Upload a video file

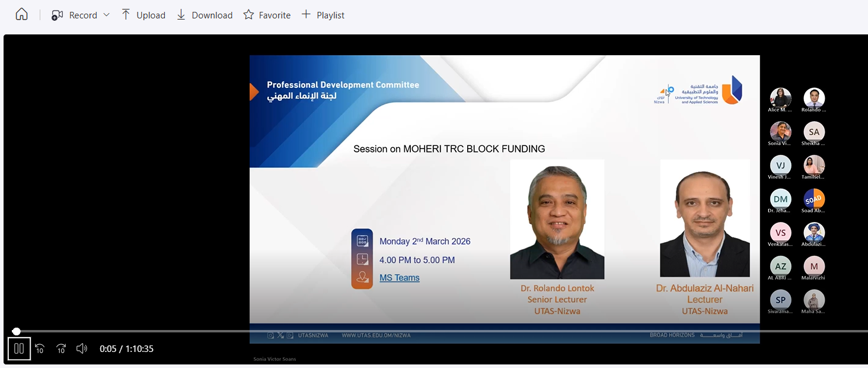coord(143,15)
